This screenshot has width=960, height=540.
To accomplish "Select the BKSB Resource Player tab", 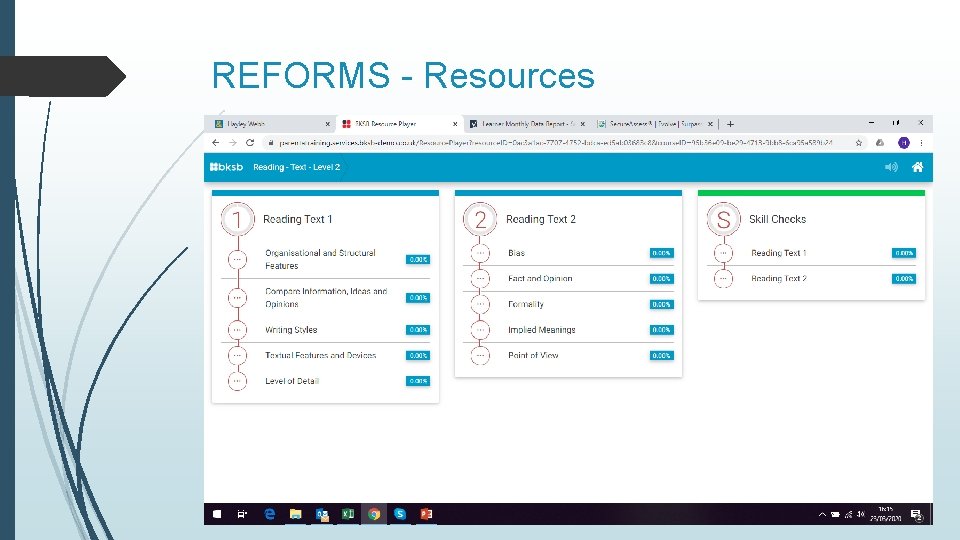I will click(400, 124).
